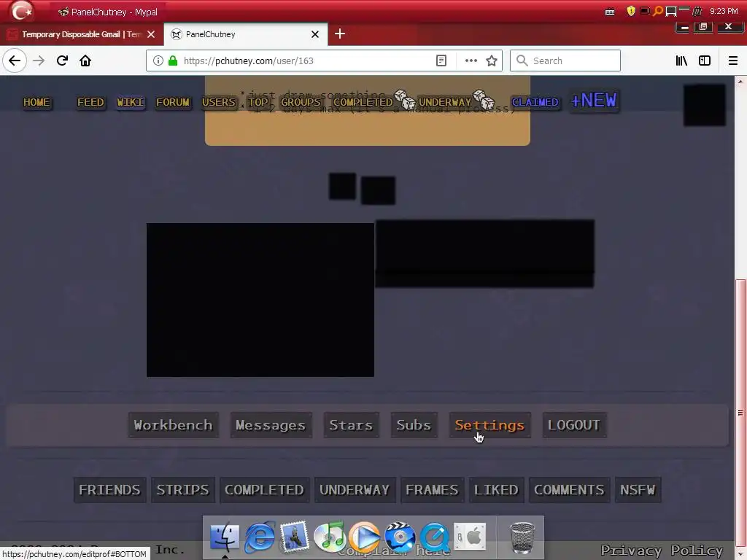
Task: Open the Library bookshelf icon
Action: click(x=681, y=61)
